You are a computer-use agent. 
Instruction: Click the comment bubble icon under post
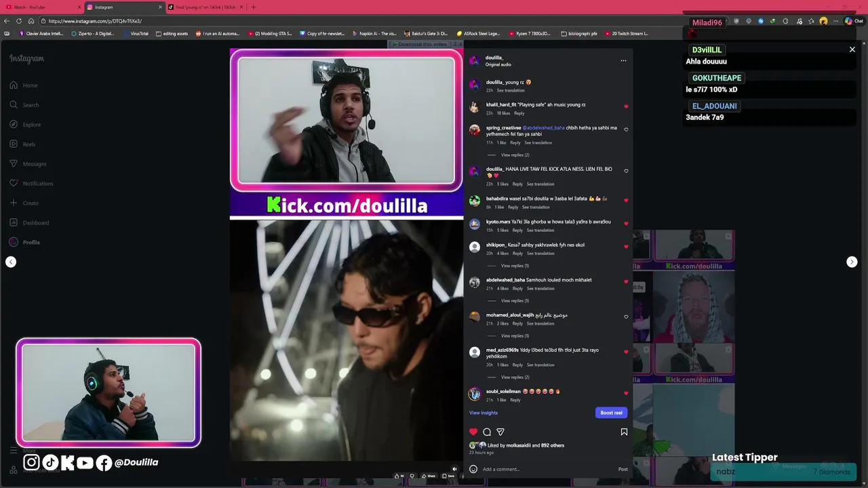point(487,432)
